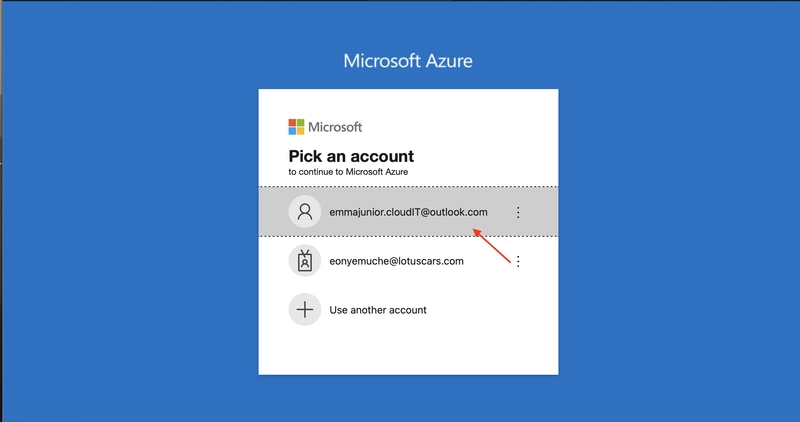Viewport: 800px width, 422px height.
Task: Select the emmajunior.cloudIT@outlook.com account
Action: tap(408, 212)
